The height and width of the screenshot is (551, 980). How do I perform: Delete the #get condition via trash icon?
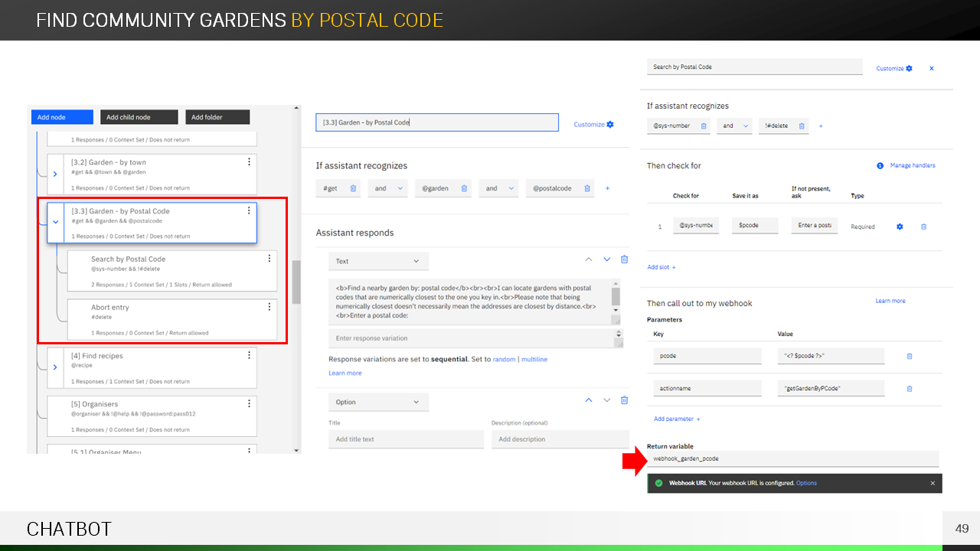(353, 188)
